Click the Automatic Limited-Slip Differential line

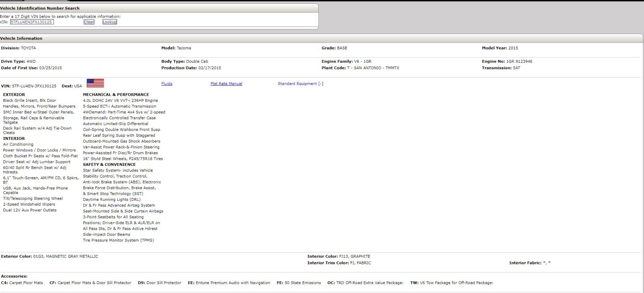tap(116, 124)
